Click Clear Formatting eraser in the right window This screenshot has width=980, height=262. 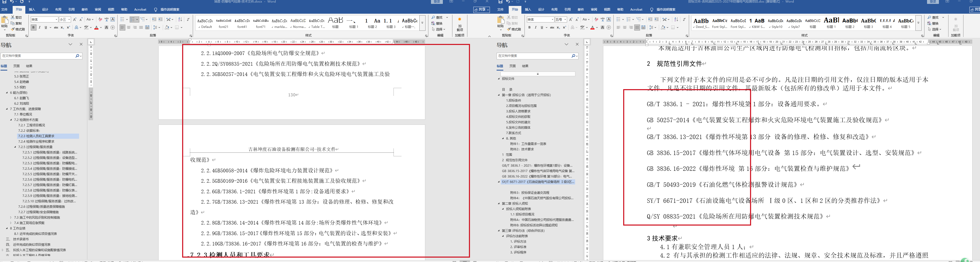[596, 19]
